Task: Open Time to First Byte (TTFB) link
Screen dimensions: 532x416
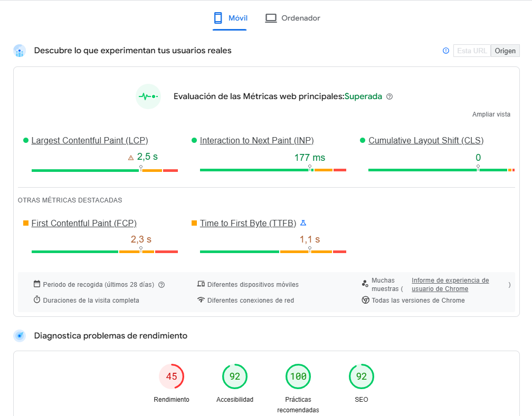Action: coord(248,223)
